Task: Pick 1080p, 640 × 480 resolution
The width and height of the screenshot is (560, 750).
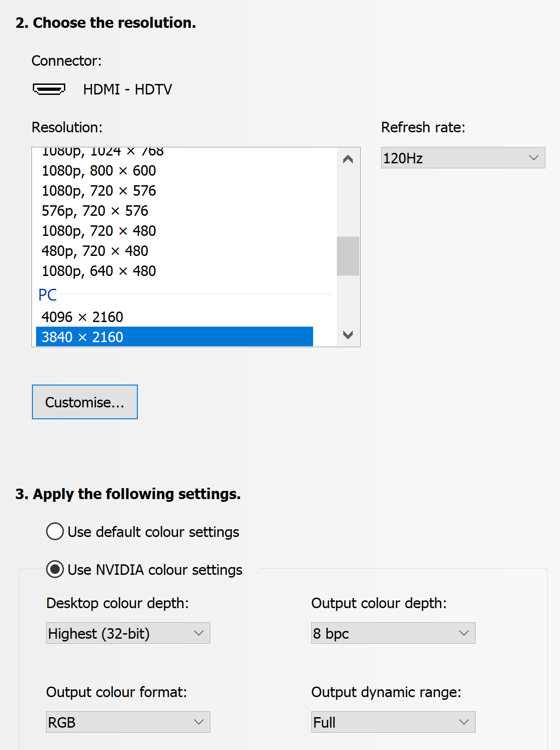Action: pos(99,271)
